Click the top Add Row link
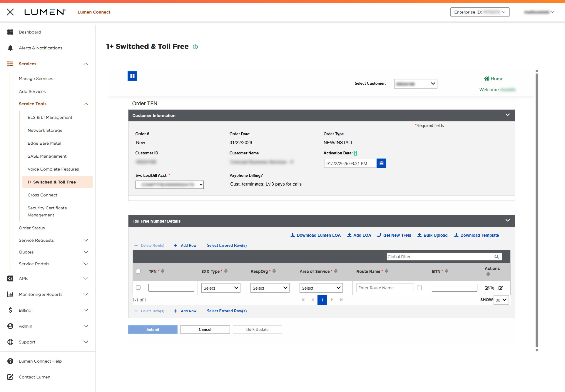This screenshot has width=565, height=392. [185, 245]
